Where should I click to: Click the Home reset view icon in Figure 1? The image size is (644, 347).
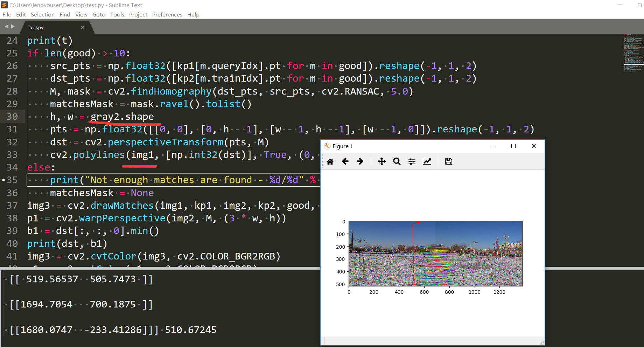pos(330,161)
